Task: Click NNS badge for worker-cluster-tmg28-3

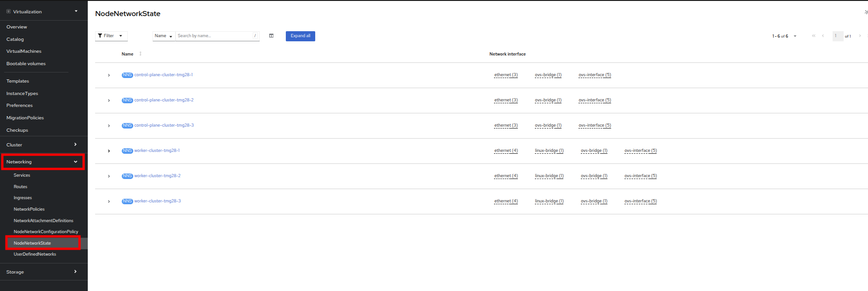Action: click(127, 201)
